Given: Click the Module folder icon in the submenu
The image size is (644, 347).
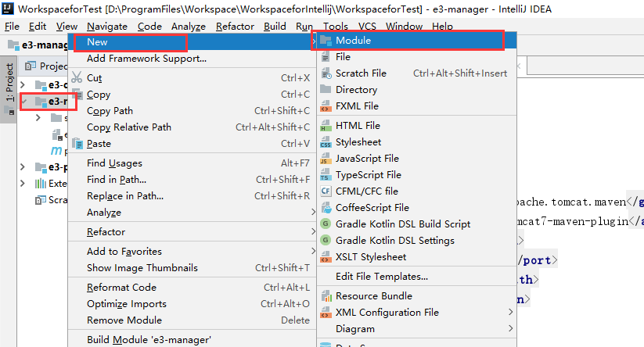Looking at the screenshot, I should 326,40.
